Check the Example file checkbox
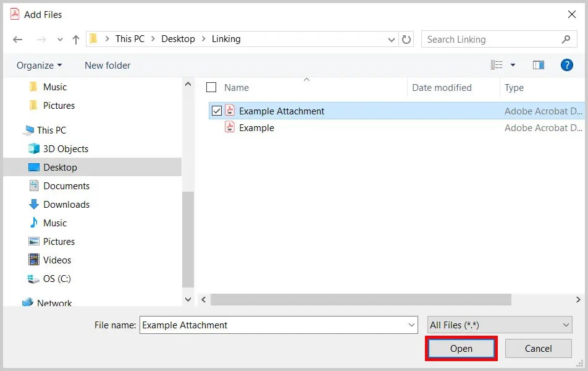Image resolution: width=588 pixels, height=371 pixels. pos(216,128)
